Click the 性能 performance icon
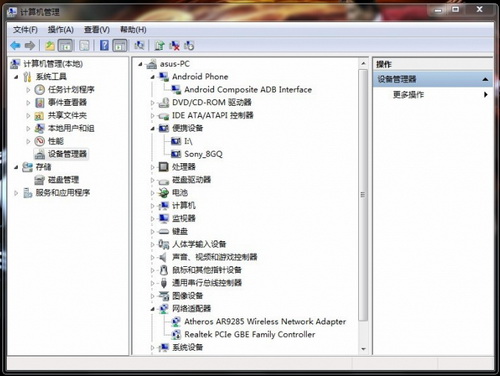 pos(40,141)
